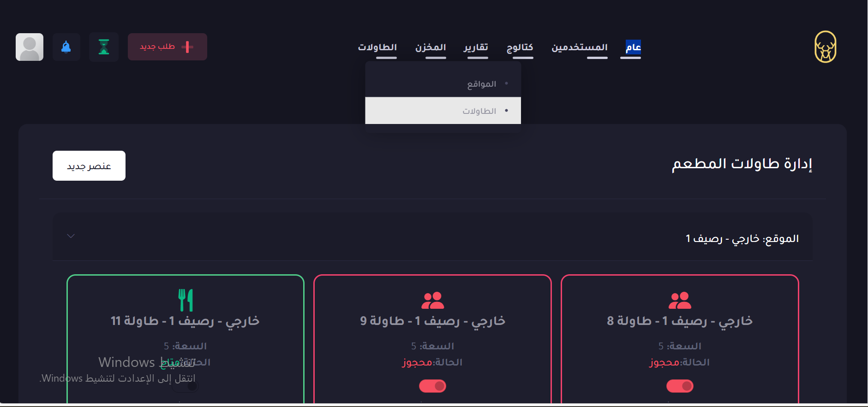Viewport: 868px width, 407px height.
Task: Click the people icon on طاولة 8 card
Action: (680, 301)
